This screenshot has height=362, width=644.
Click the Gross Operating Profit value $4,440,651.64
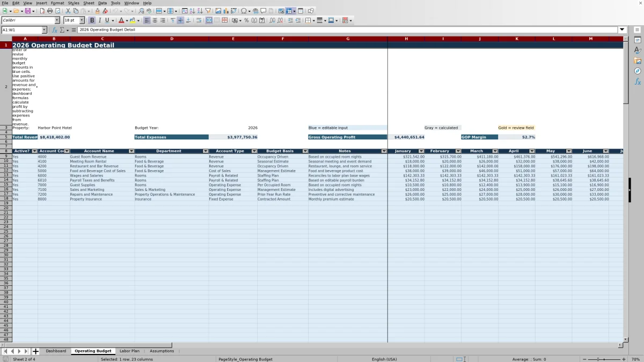406,137
